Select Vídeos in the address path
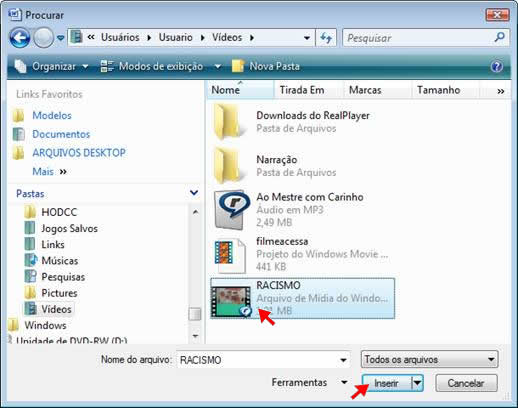The width and height of the screenshot is (518, 408). (227, 37)
